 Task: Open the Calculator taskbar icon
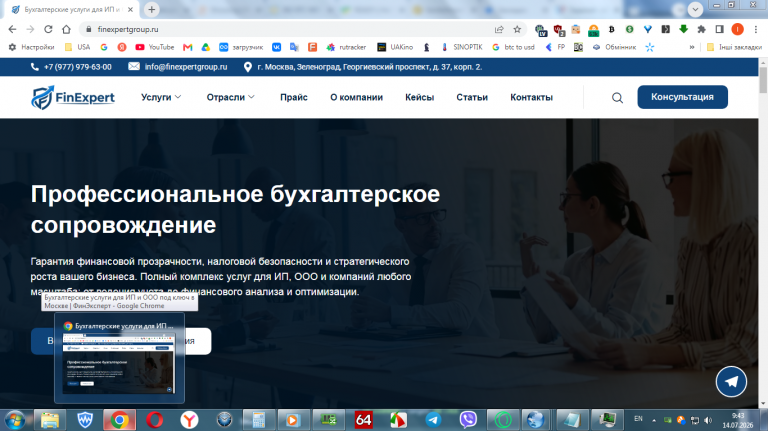pos(259,420)
